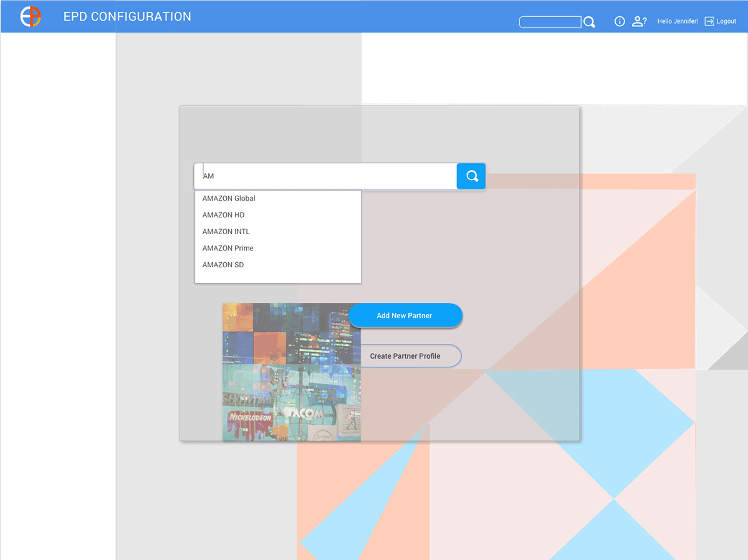Viewport: 748px width, 560px height.
Task: Focus the header search input field
Action: pyautogui.click(x=550, y=22)
